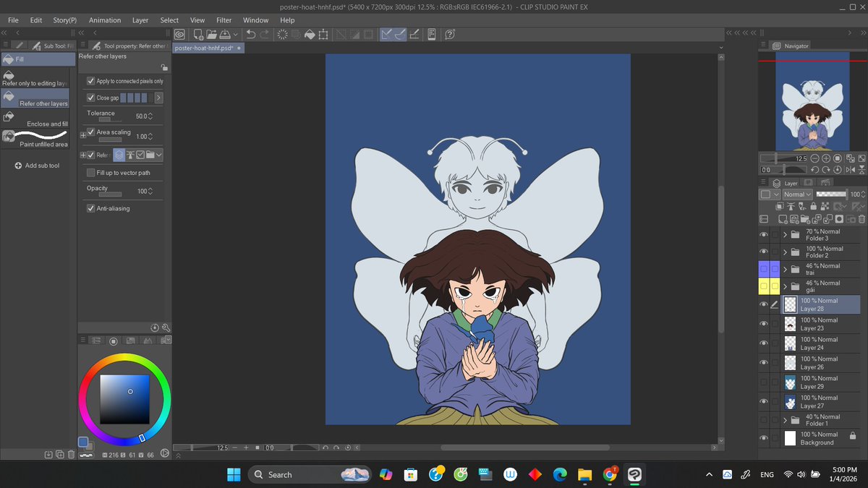Click the smartphone connection icon
868x488 pixels.
(432, 34)
